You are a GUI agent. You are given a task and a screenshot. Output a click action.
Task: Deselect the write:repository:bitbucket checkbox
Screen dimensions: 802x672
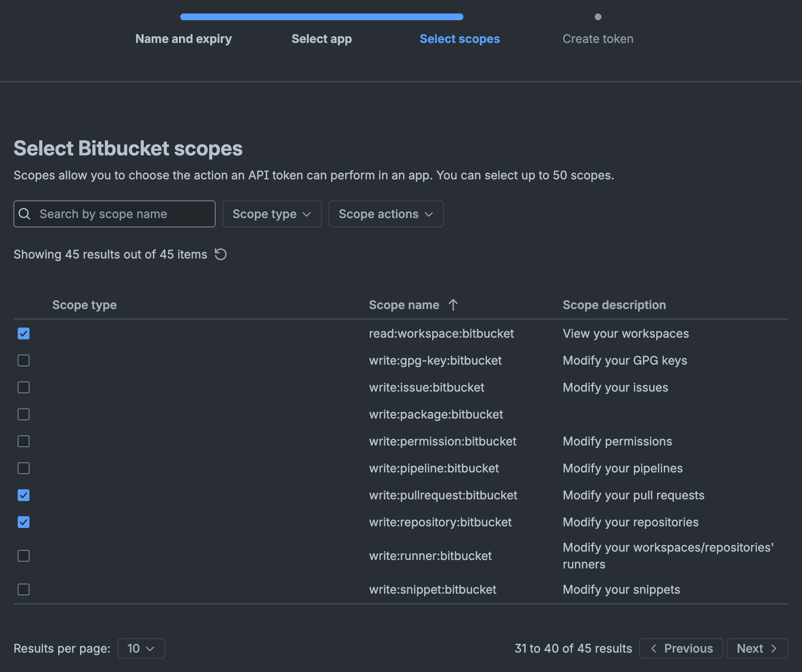pyautogui.click(x=24, y=522)
